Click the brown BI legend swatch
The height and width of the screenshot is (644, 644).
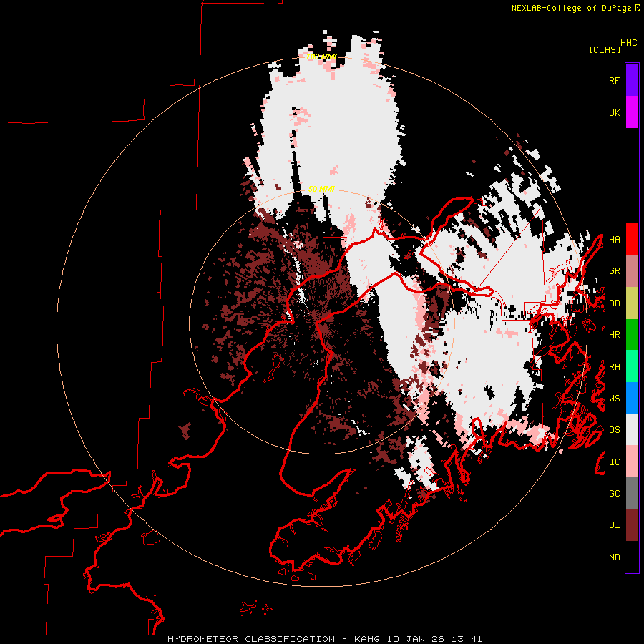coord(632,525)
